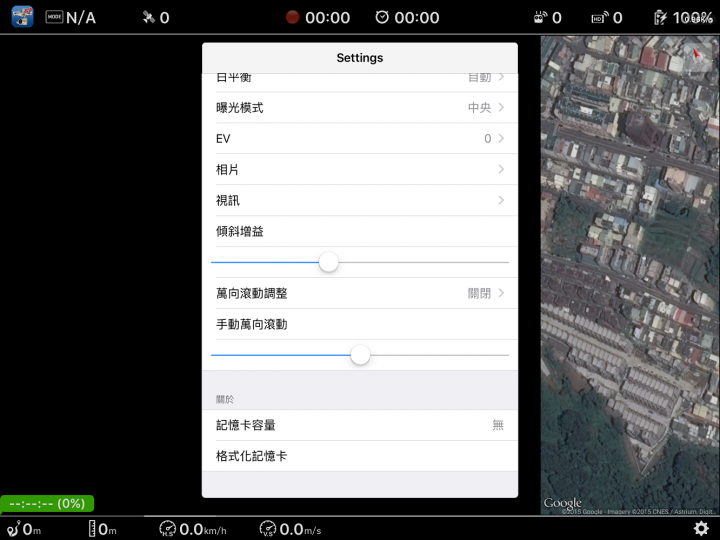Viewport: 720px width, 540px height.
Task: Tap the battery level icon
Action: coord(660,17)
